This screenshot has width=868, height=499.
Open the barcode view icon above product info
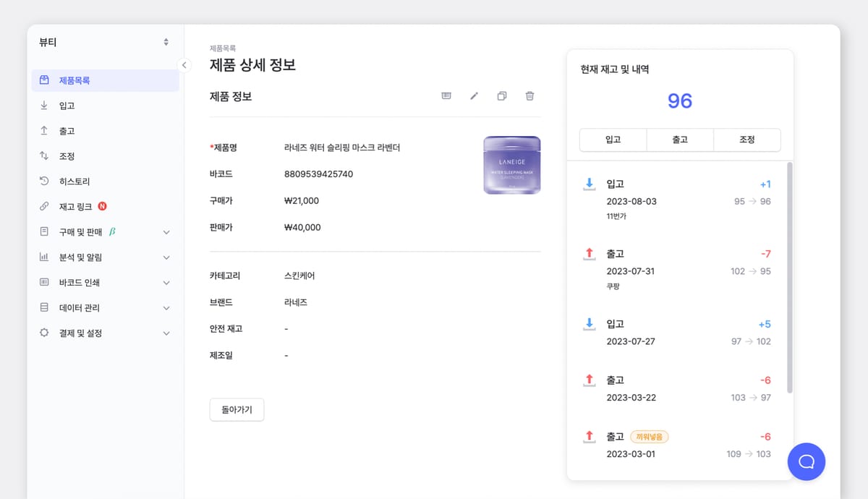pos(446,95)
